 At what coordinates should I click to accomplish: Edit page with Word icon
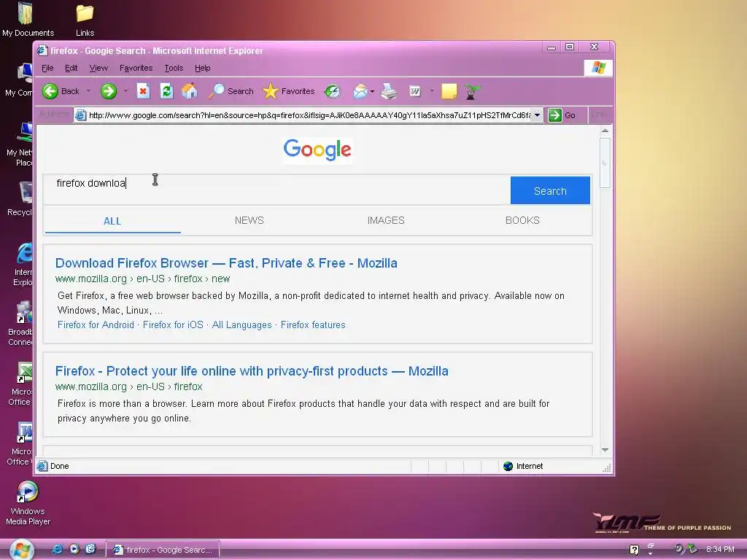pos(415,91)
